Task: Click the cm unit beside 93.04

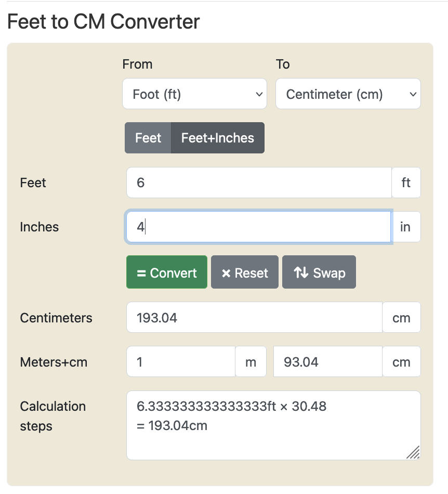Action: (401, 362)
